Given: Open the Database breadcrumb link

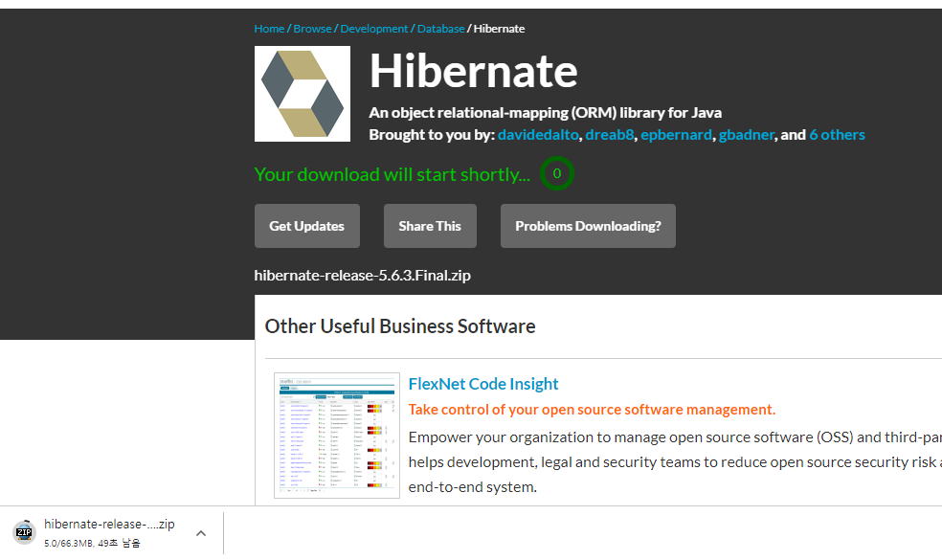Looking at the screenshot, I should click(441, 29).
